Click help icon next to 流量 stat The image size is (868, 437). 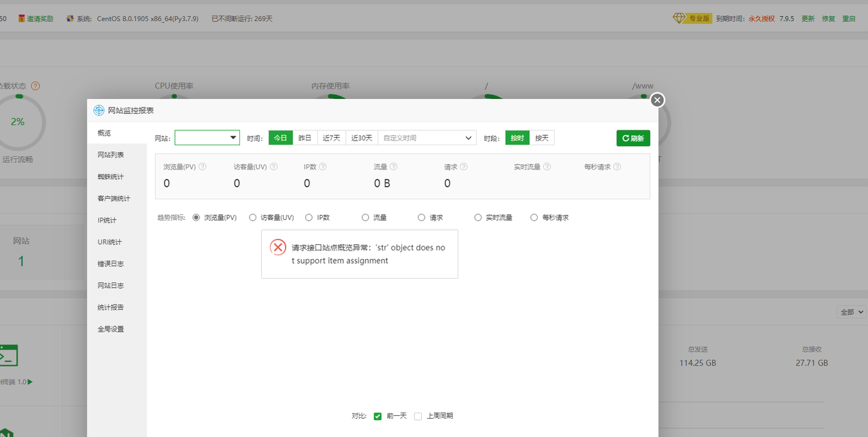click(x=393, y=166)
